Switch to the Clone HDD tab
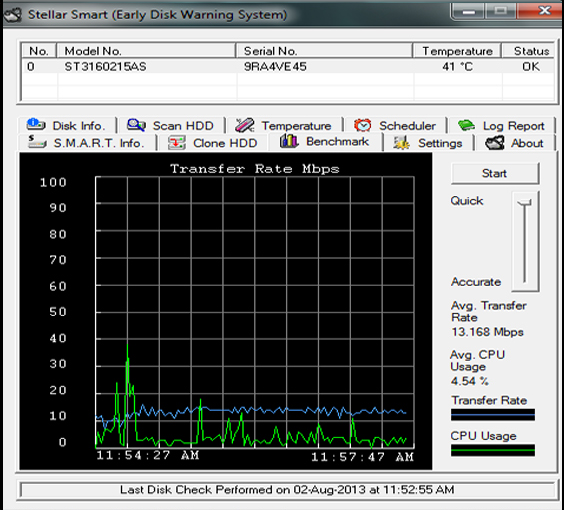Screen dimensions: 564x510 tap(214, 143)
